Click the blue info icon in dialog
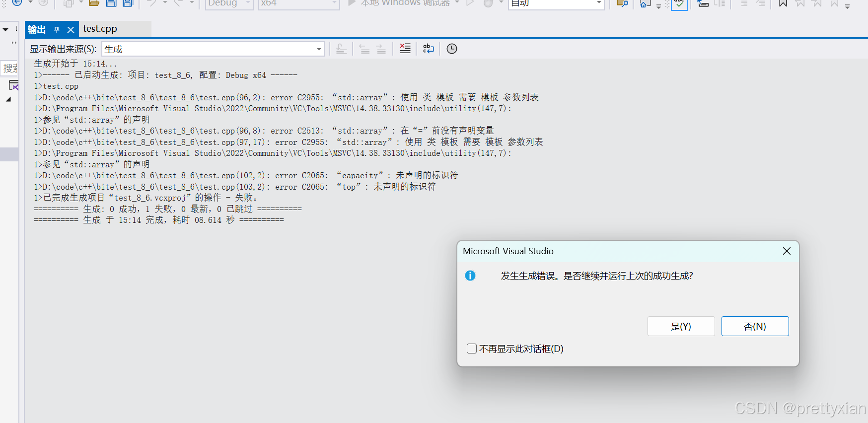868x423 pixels. [470, 276]
